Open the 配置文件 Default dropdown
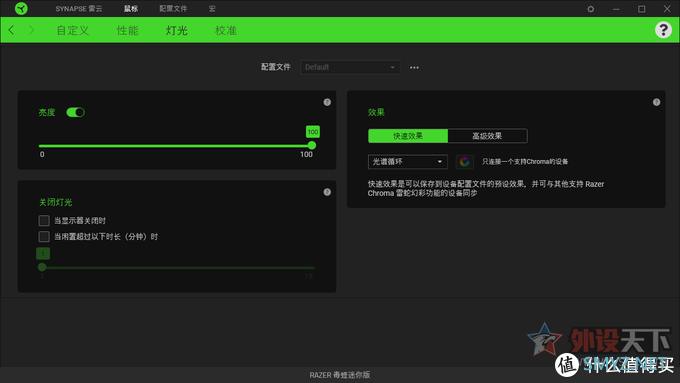 click(350, 67)
